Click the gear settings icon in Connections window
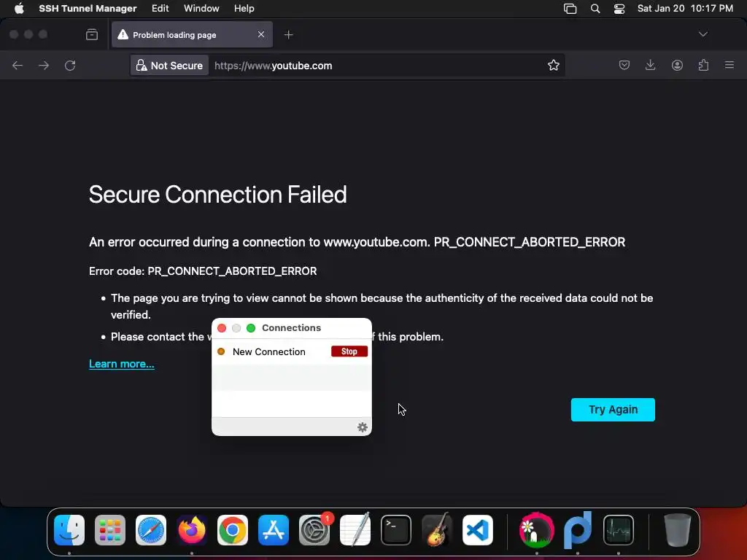This screenshot has width=747, height=560. [x=363, y=427]
